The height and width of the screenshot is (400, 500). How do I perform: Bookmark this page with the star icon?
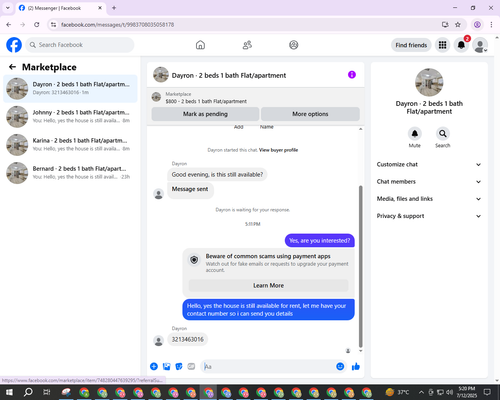[x=458, y=25]
